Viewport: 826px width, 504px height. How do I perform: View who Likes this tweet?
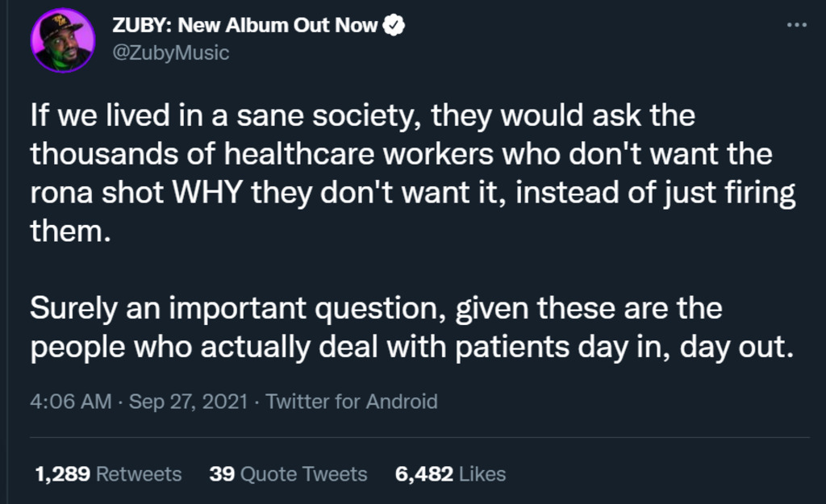click(450, 474)
